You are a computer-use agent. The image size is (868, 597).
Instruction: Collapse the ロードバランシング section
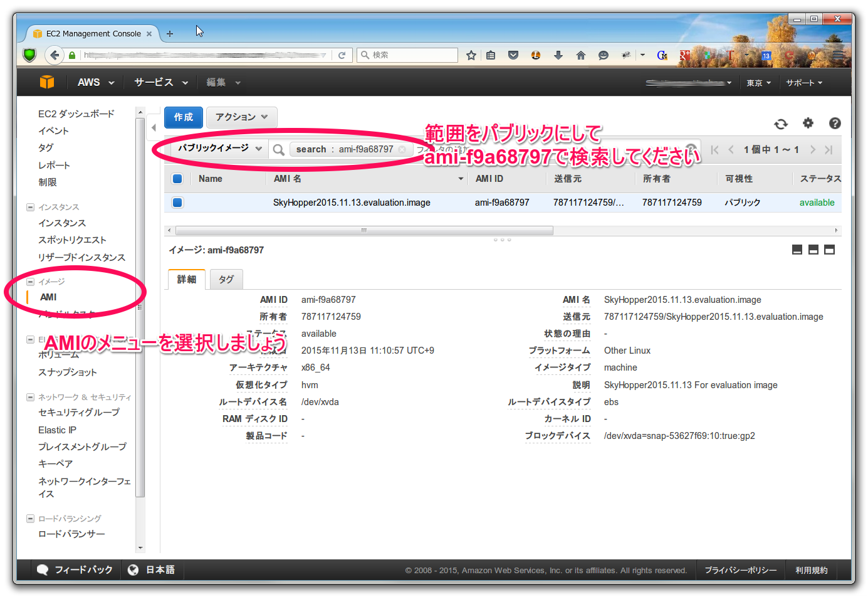(30, 519)
